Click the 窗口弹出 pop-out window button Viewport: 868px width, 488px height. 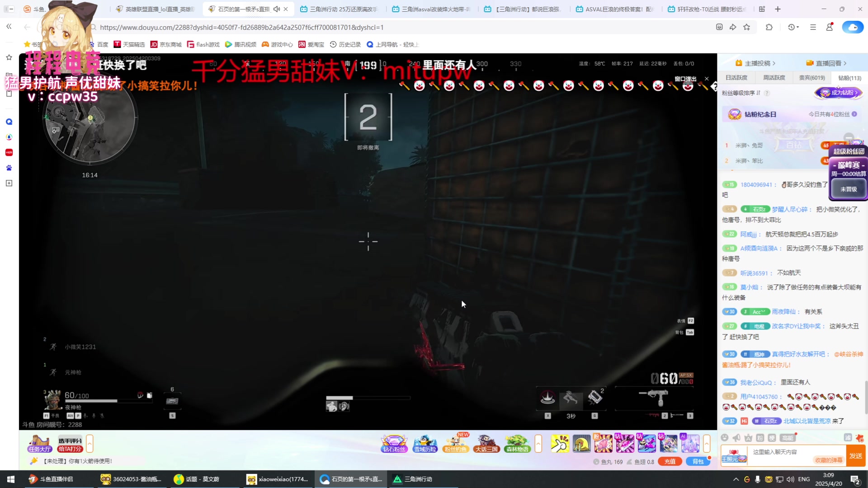pos(685,79)
